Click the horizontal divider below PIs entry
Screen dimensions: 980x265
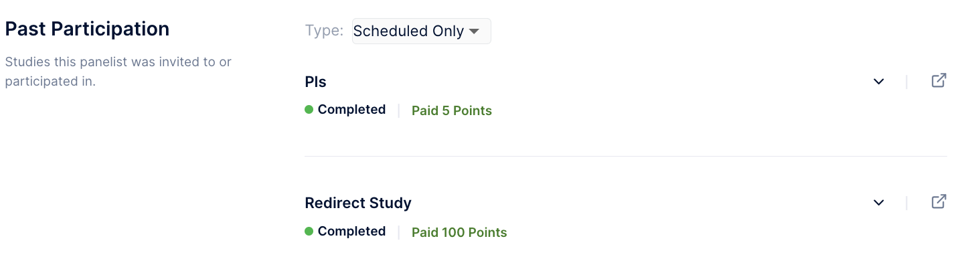pyautogui.click(x=626, y=157)
